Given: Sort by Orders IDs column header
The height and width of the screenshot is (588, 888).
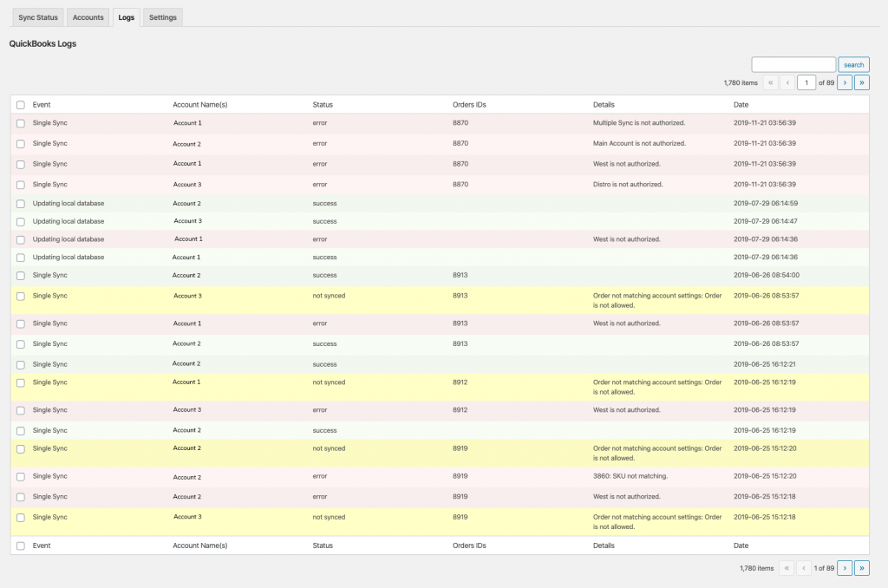Looking at the screenshot, I should point(469,105).
